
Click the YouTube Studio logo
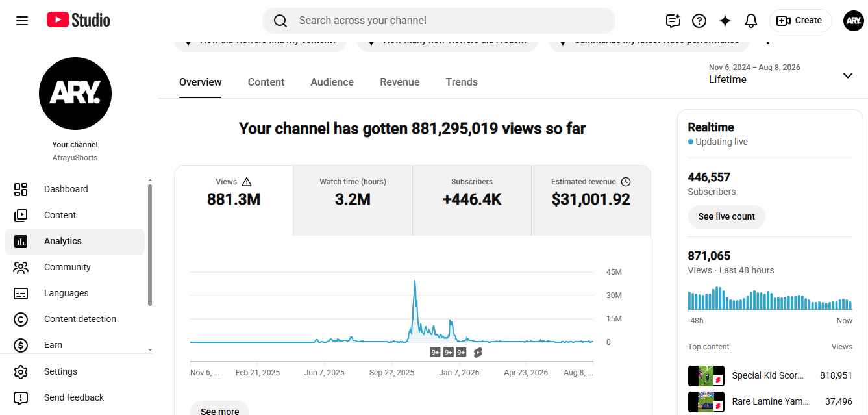79,20
